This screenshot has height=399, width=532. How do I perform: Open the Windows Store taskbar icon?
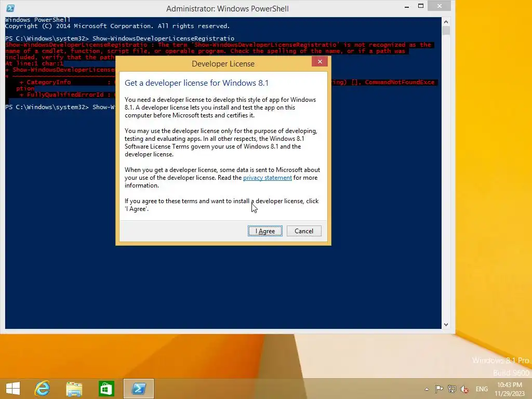pos(106,389)
